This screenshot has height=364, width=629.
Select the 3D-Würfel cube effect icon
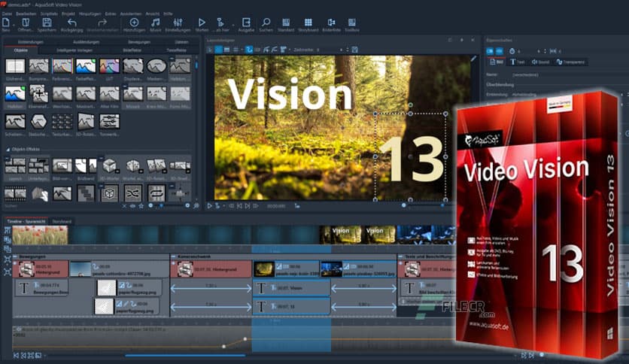pos(109,166)
